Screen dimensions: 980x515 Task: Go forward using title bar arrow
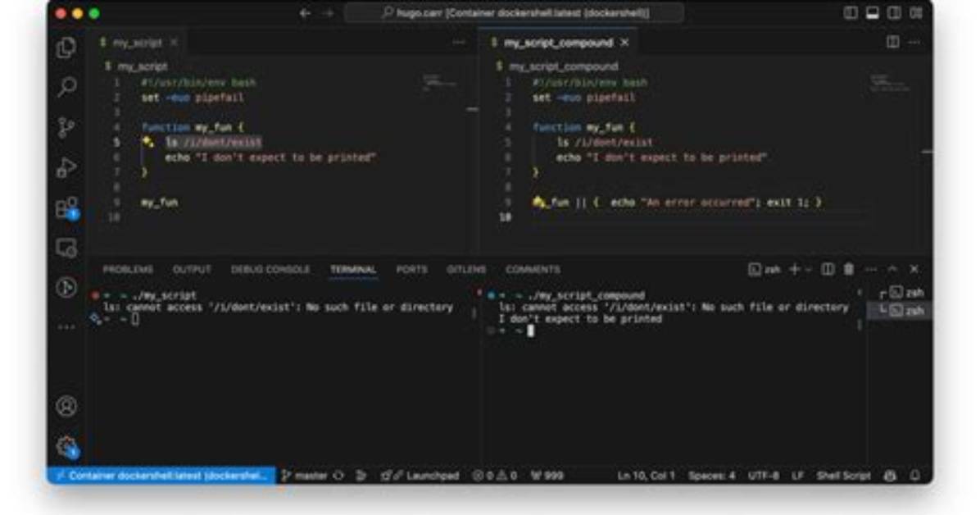[x=328, y=12]
